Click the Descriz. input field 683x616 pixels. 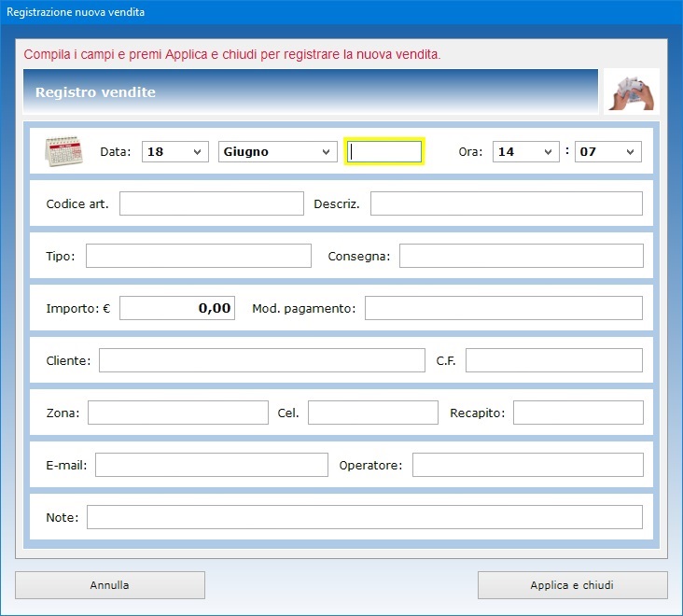coord(506,203)
